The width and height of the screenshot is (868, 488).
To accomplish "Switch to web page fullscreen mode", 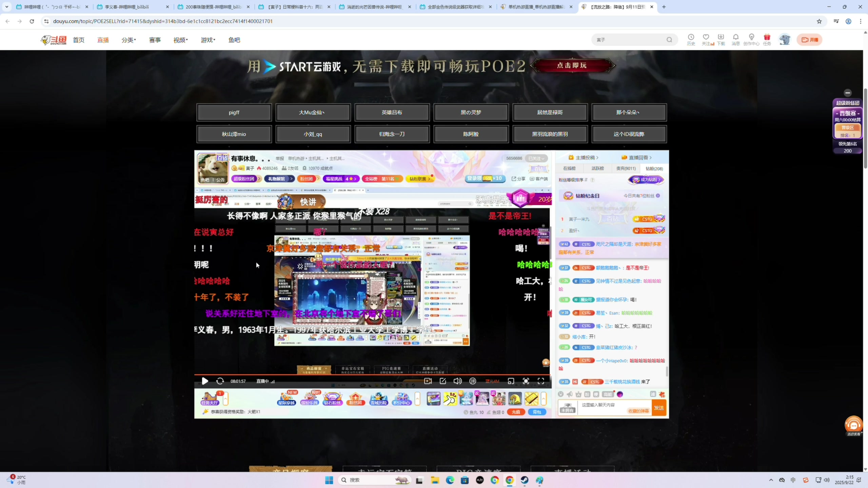I will pos(526,381).
